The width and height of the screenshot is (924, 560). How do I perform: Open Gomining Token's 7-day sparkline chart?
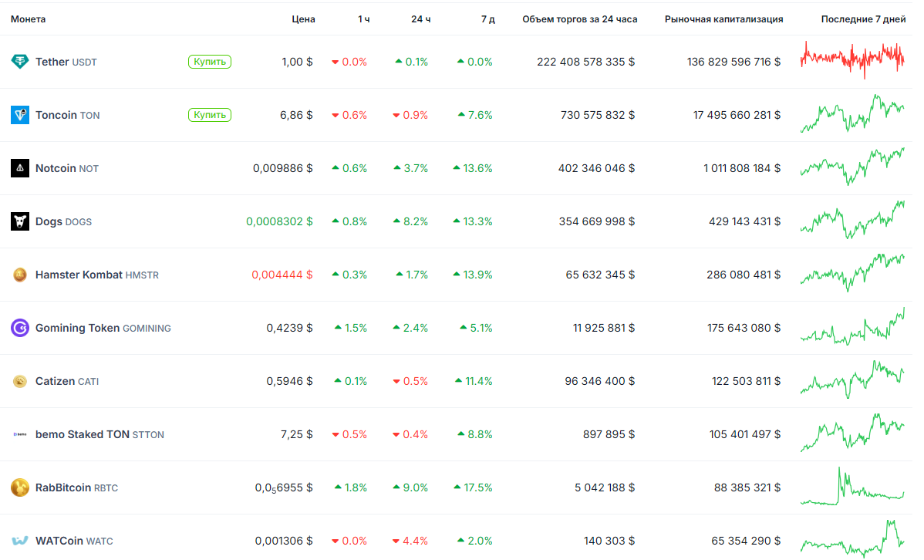click(852, 326)
